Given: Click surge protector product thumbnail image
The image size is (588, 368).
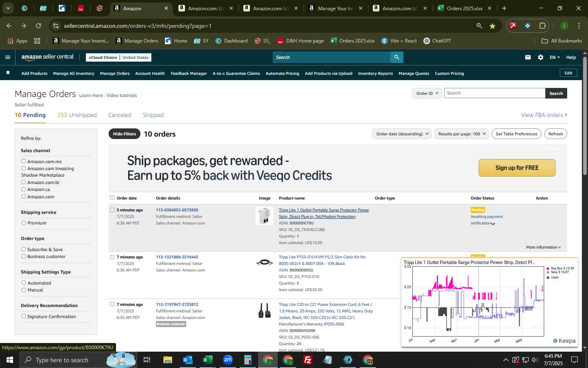Looking at the screenshot, I should (265, 215).
